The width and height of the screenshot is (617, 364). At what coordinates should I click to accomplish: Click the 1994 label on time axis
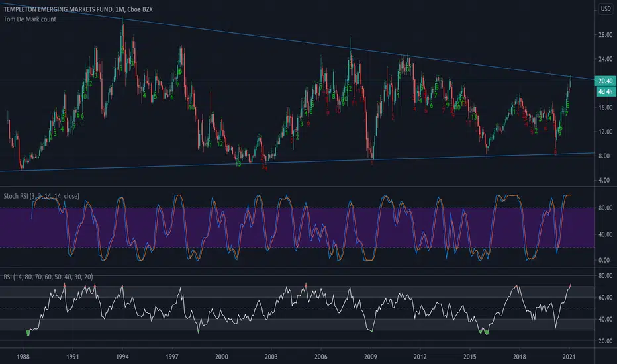122,357
